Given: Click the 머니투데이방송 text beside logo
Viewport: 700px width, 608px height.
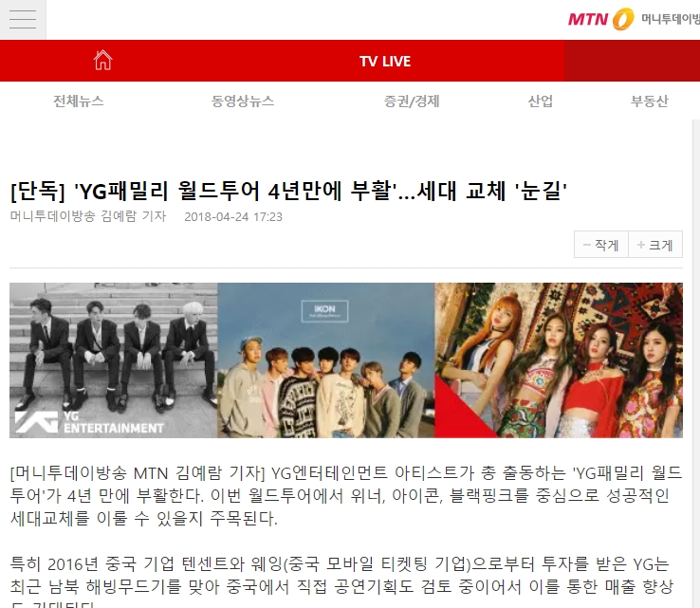Looking at the screenshot, I should [x=671, y=19].
